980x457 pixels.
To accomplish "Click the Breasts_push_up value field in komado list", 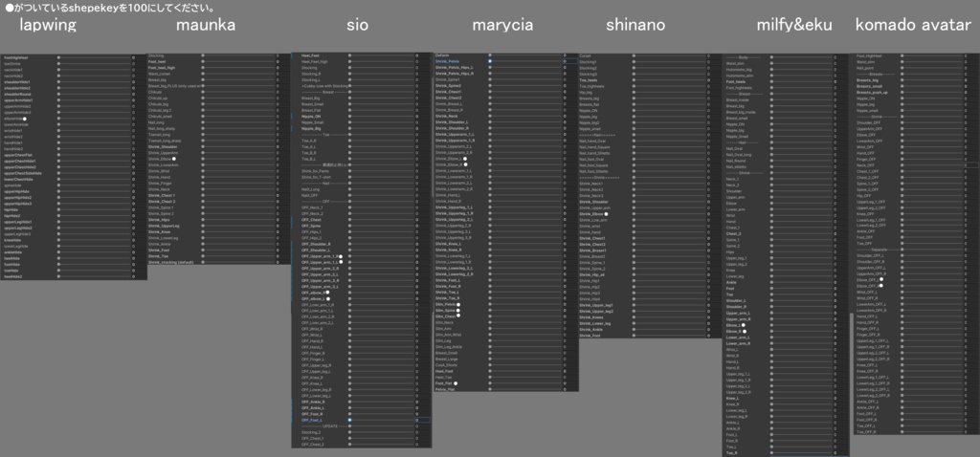I will 972,92.
